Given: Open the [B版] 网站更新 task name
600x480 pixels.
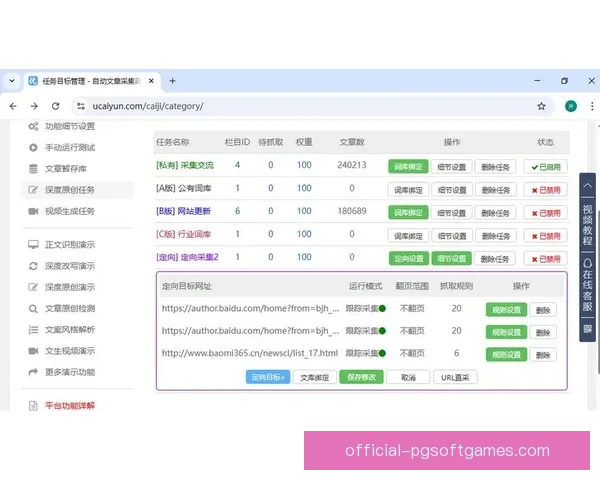Looking at the screenshot, I should pos(183,211).
